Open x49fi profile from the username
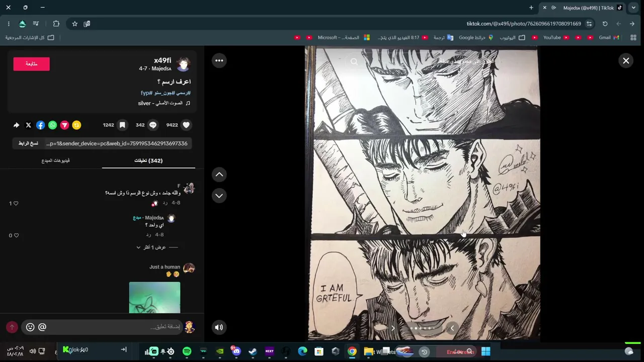Screen dimensions: 644x362 [163, 60]
